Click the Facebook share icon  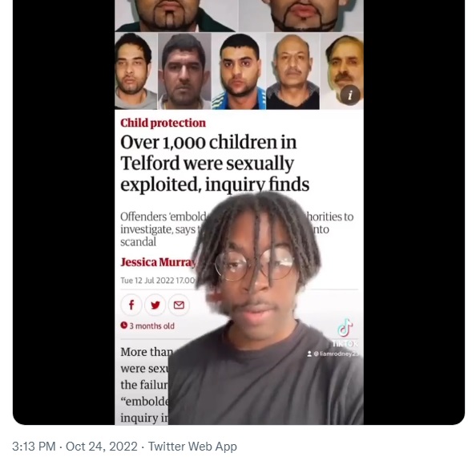(x=131, y=305)
